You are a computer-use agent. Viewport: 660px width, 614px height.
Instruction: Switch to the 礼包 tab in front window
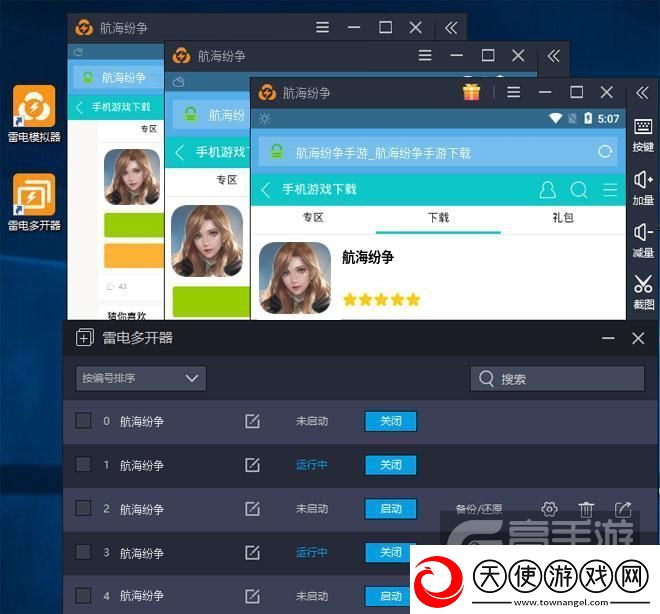click(x=563, y=218)
